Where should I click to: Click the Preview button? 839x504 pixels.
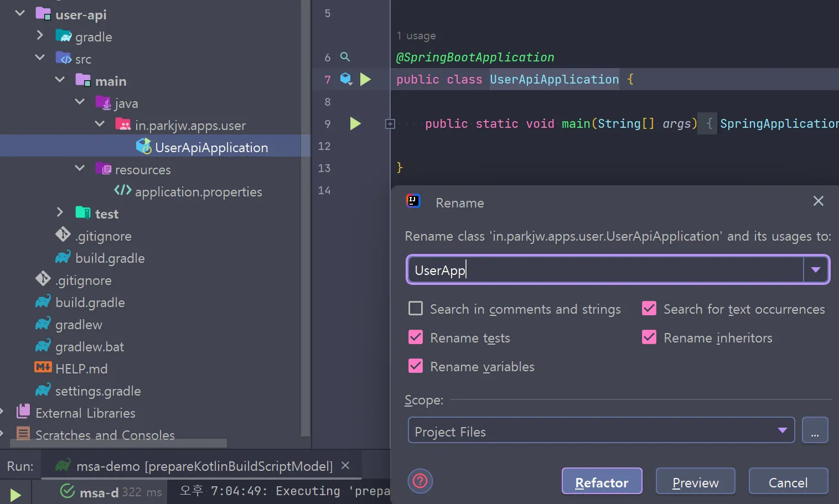click(696, 481)
